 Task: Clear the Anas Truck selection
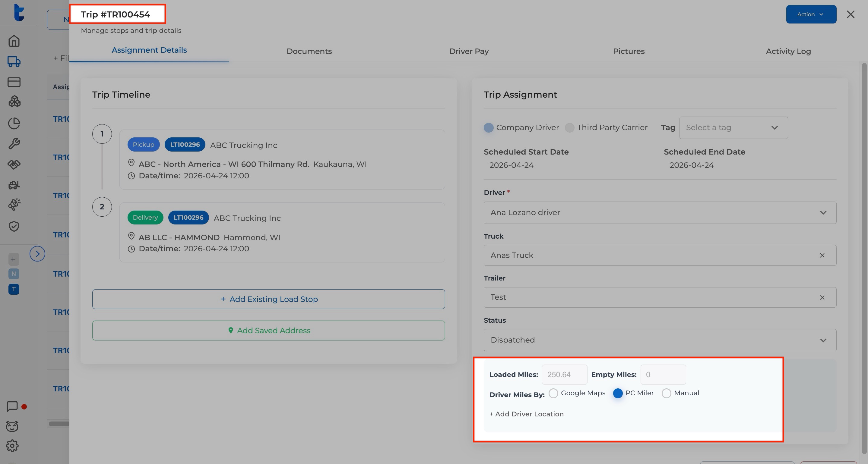coord(822,255)
